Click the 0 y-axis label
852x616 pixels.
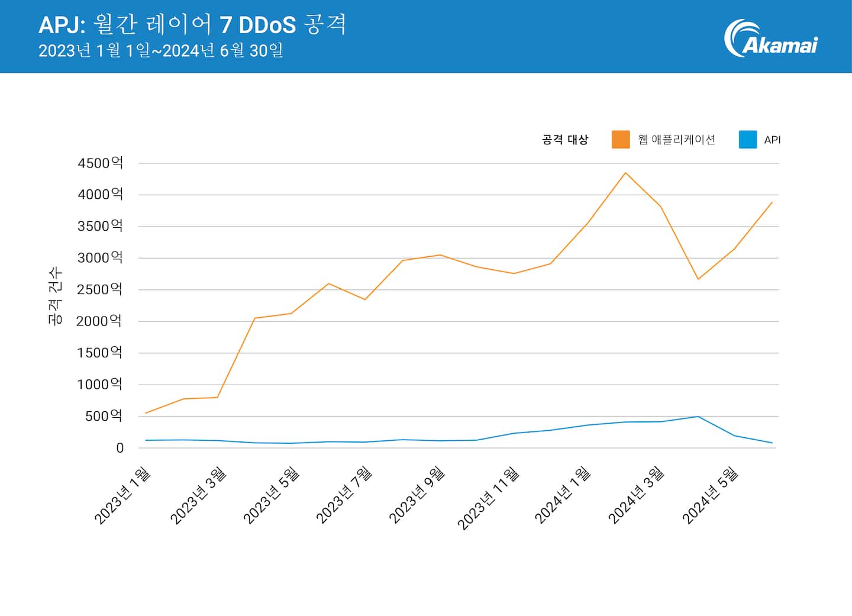click(x=120, y=448)
